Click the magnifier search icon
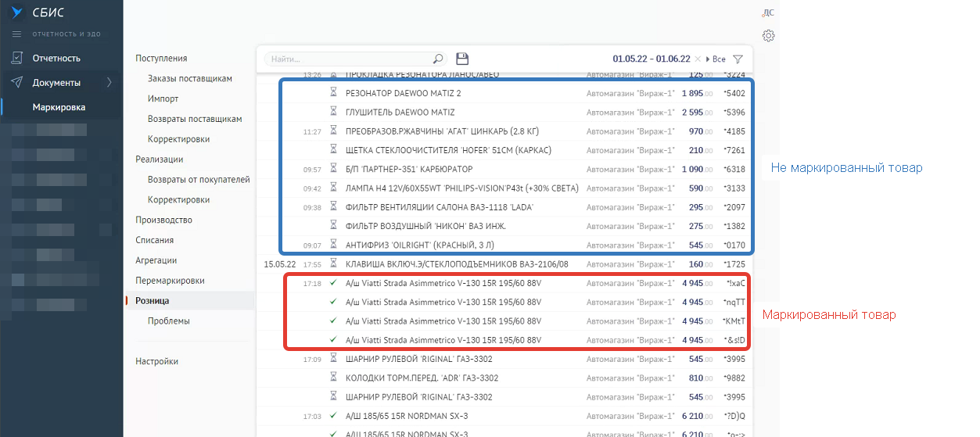Viewport: 980px width, 437px height. click(x=438, y=59)
